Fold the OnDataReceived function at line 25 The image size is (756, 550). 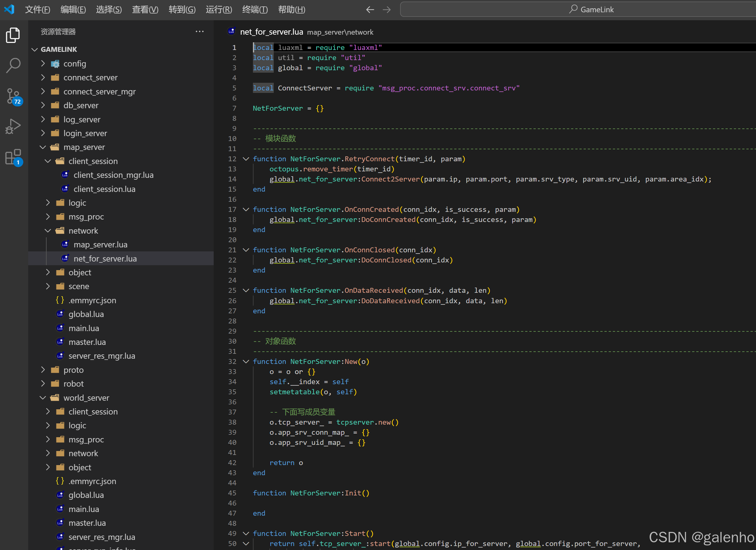[246, 291]
